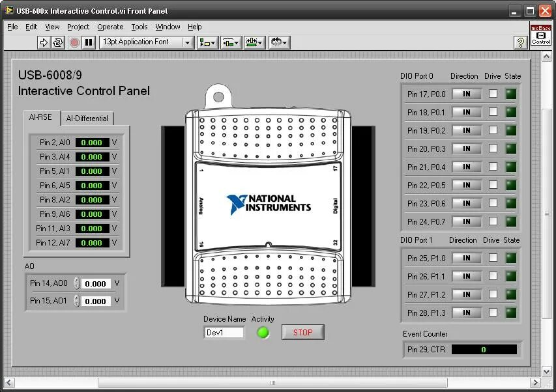The width and height of the screenshot is (556, 392).
Task: Open the Reorder tool
Action: [280, 42]
